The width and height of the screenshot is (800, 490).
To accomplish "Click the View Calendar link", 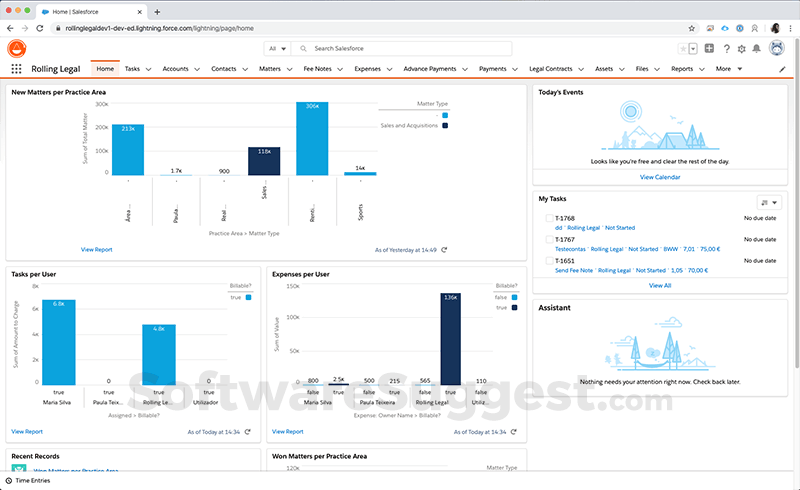I will [x=660, y=177].
